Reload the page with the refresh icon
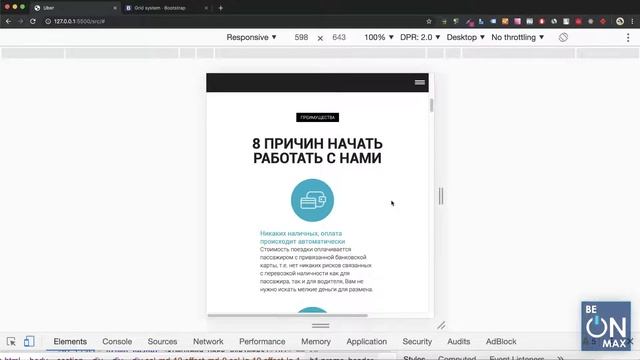Viewport: 640px width, 360px height. point(33,21)
